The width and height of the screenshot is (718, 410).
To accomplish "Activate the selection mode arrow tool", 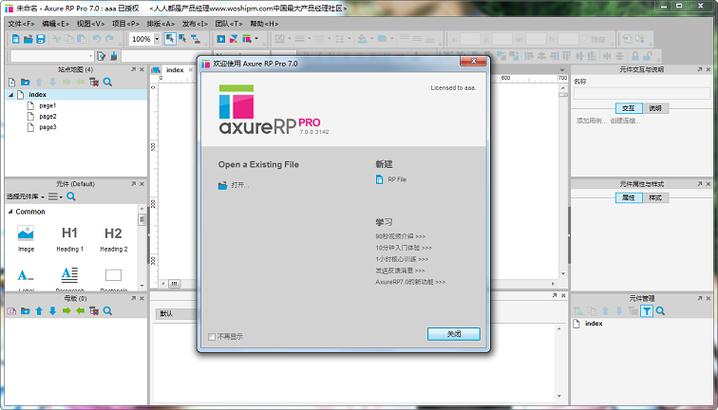I will coord(170,39).
